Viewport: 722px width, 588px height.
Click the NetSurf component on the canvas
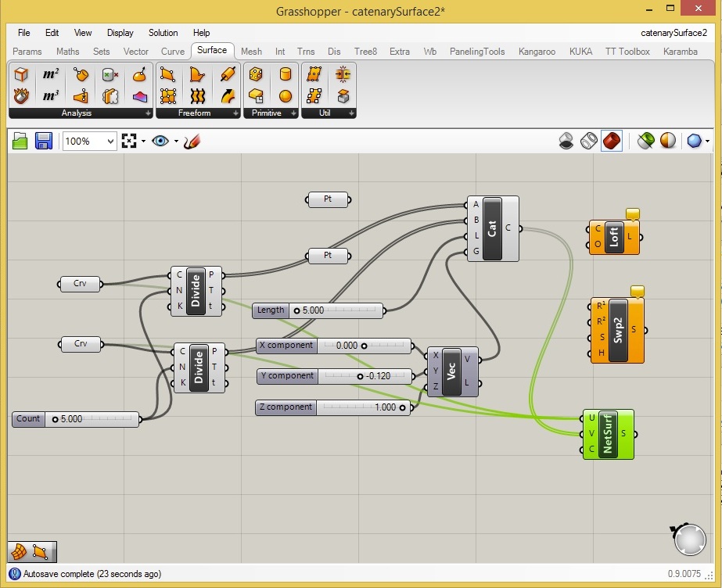(x=608, y=434)
